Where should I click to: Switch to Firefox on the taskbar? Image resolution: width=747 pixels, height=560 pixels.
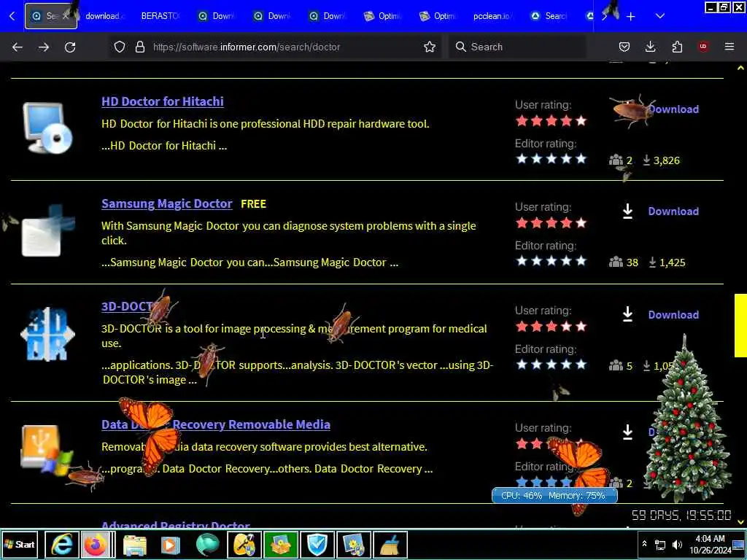point(97,545)
